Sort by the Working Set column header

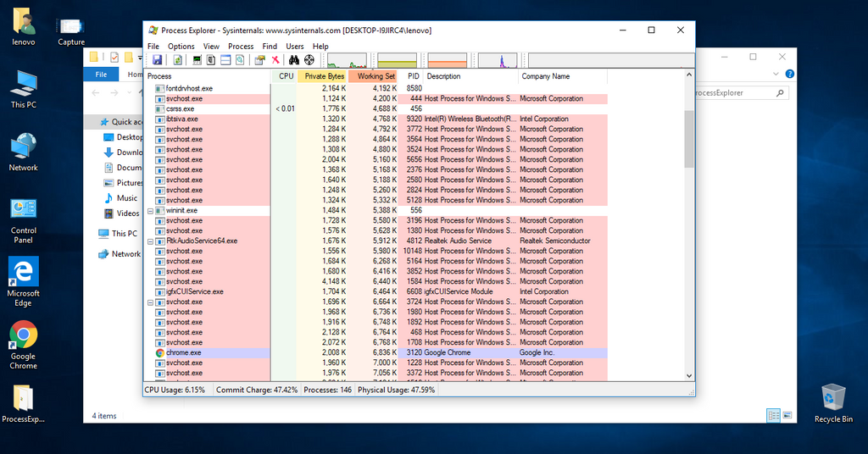point(373,76)
